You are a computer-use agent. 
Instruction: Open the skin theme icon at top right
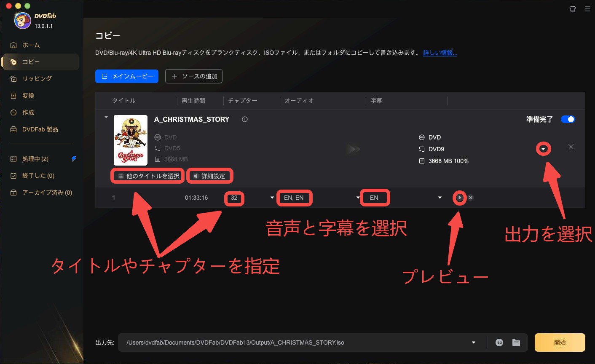[x=572, y=9]
